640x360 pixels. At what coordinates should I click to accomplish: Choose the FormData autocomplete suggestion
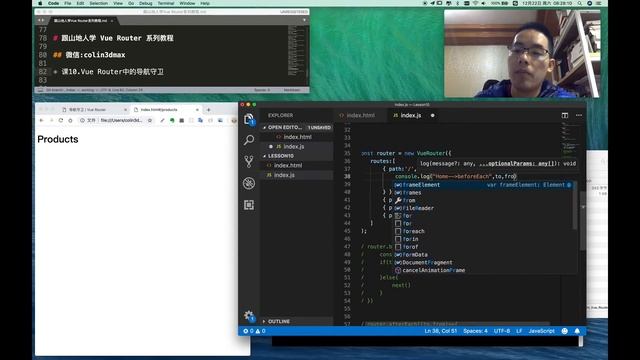pyautogui.click(x=483, y=255)
